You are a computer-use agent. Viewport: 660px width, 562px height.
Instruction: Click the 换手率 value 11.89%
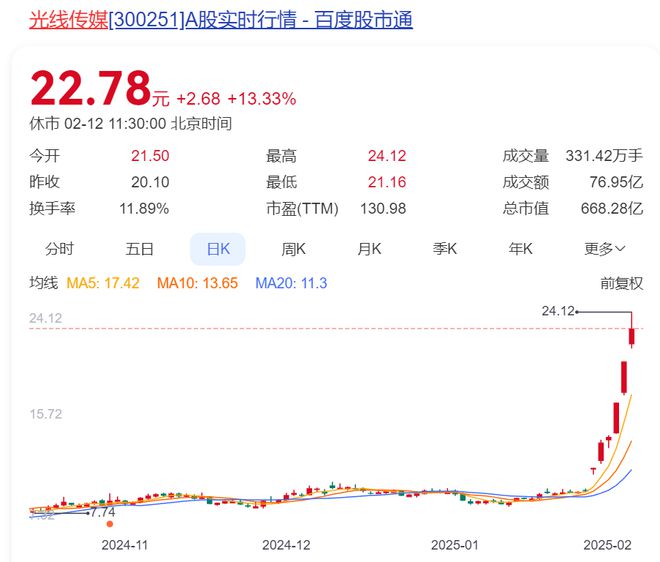tap(144, 208)
